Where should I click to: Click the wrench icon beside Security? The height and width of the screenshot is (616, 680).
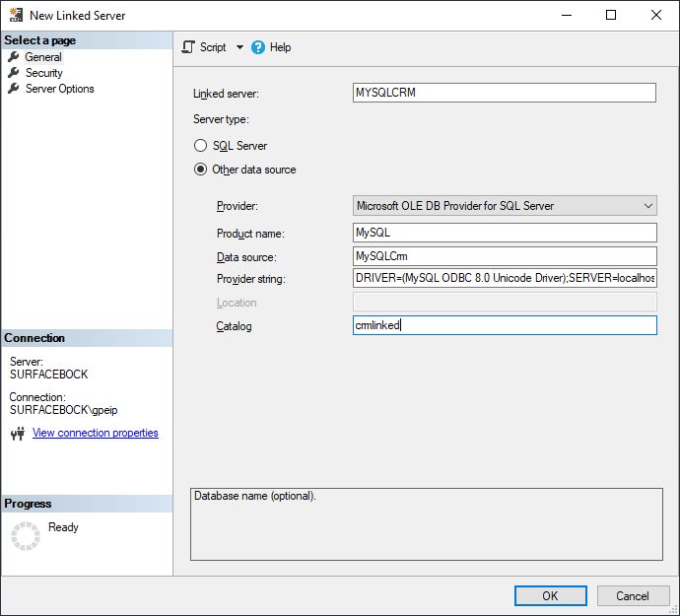14,73
